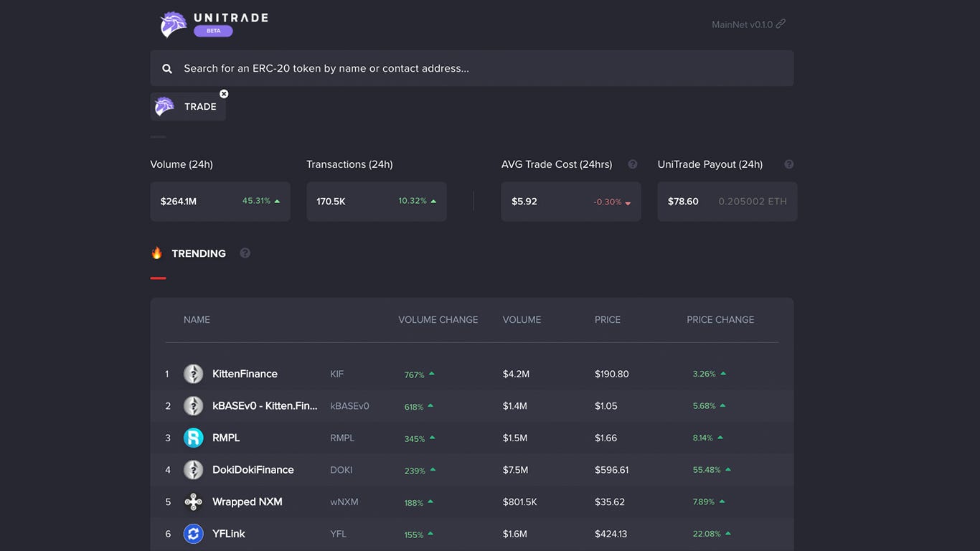Image resolution: width=980 pixels, height=551 pixels.
Task: Click the wNXM ticker symbol
Action: tap(344, 502)
